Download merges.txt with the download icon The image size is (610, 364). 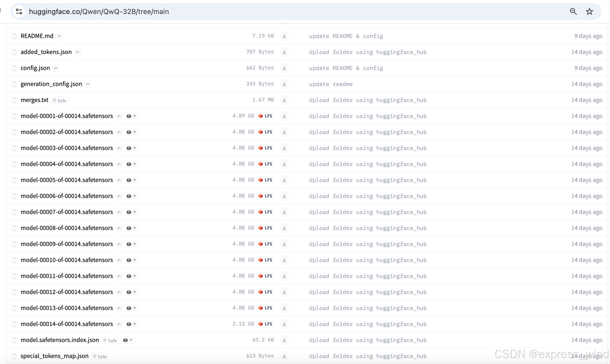coord(284,100)
